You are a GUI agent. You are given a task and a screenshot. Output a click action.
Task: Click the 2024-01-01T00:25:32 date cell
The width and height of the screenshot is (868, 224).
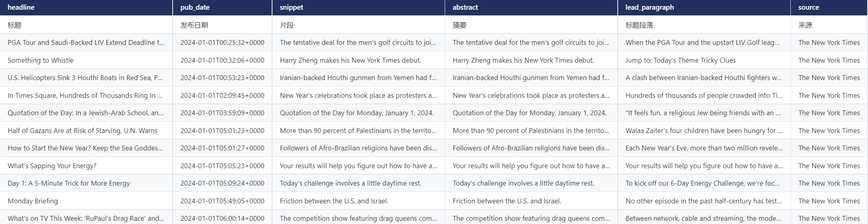(x=222, y=42)
